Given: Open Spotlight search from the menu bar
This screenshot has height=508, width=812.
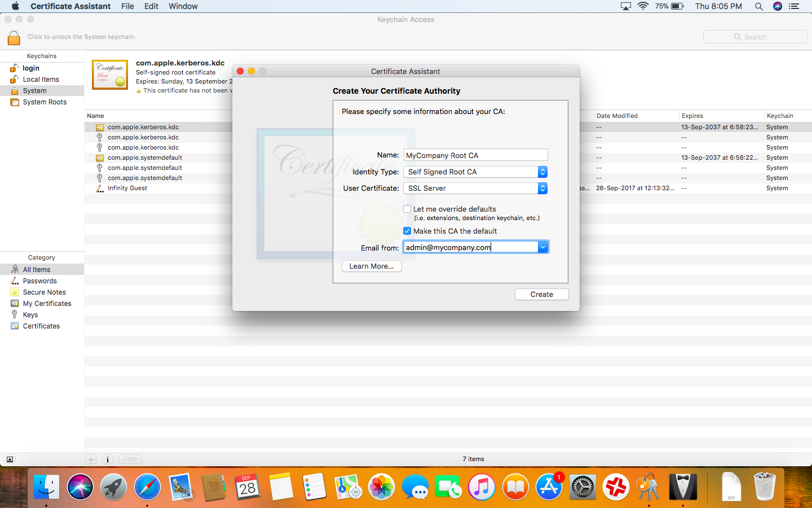Looking at the screenshot, I should click(759, 6).
